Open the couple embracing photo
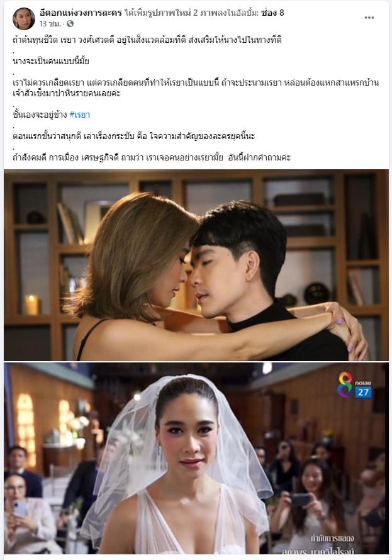The width and height of the screenshot is (392, 560). 196,265
